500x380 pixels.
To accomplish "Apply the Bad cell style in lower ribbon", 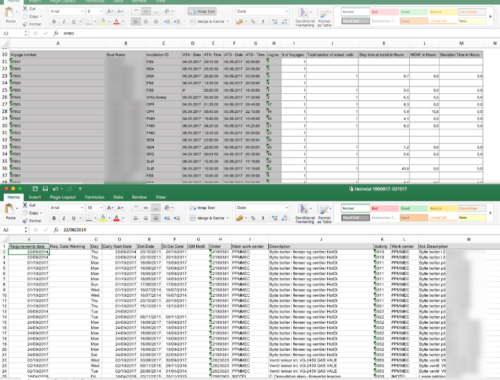I will (384, 208).
